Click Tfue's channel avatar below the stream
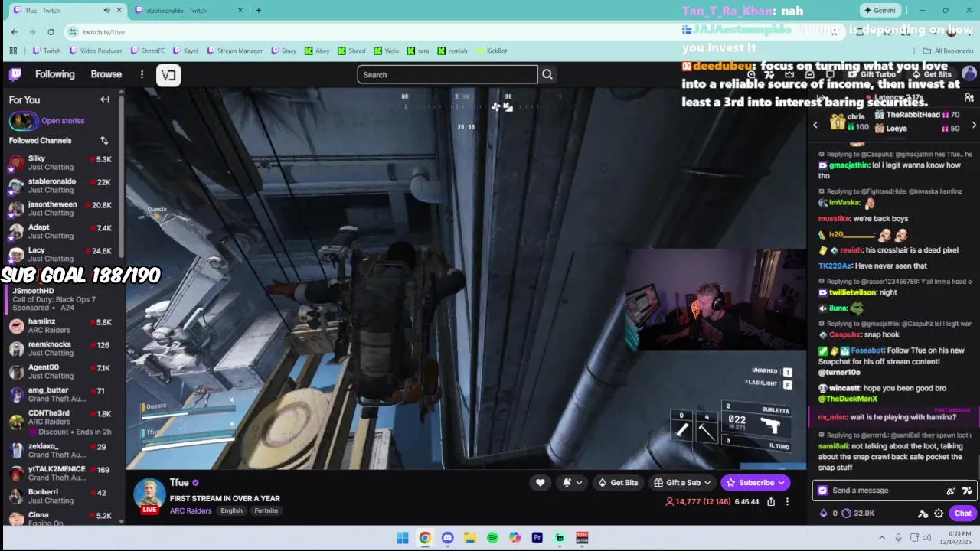 point(149,495)
